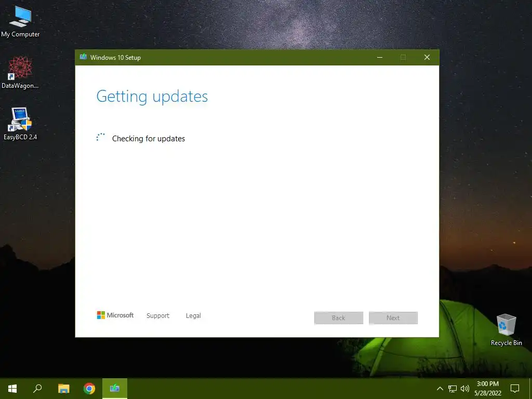Open the network status tray icon

[x=453, y=389]
